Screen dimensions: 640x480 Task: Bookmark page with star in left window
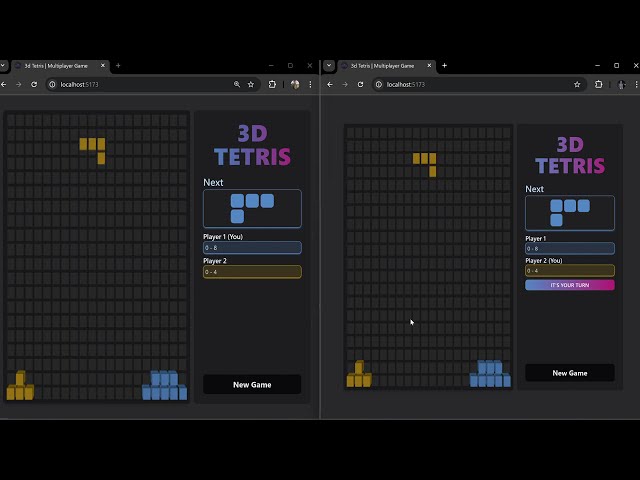coord(251,84)
